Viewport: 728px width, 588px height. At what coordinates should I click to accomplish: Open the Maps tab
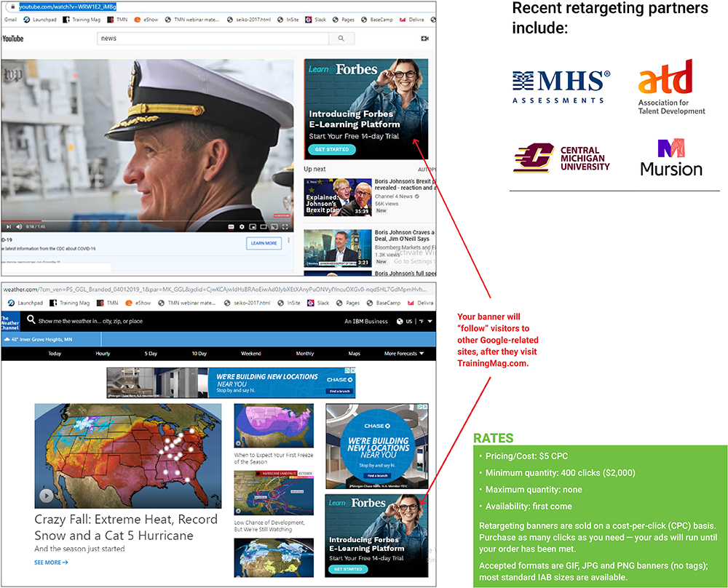click(x=355, y=354)
